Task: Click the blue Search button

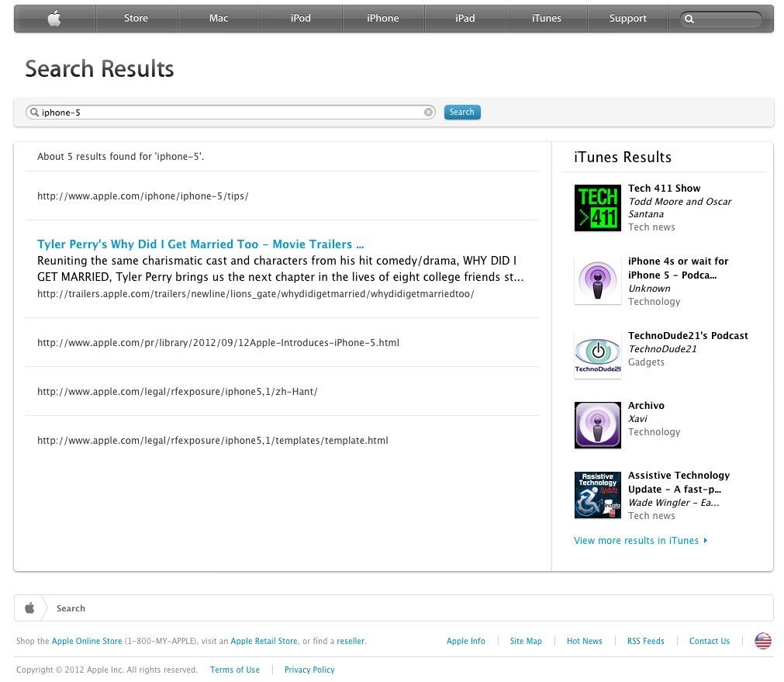Action: (x=462, y=112)
